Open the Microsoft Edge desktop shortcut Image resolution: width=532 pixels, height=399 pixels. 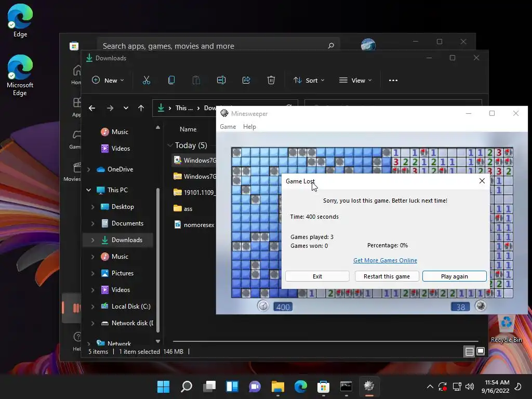click(20, 75)
